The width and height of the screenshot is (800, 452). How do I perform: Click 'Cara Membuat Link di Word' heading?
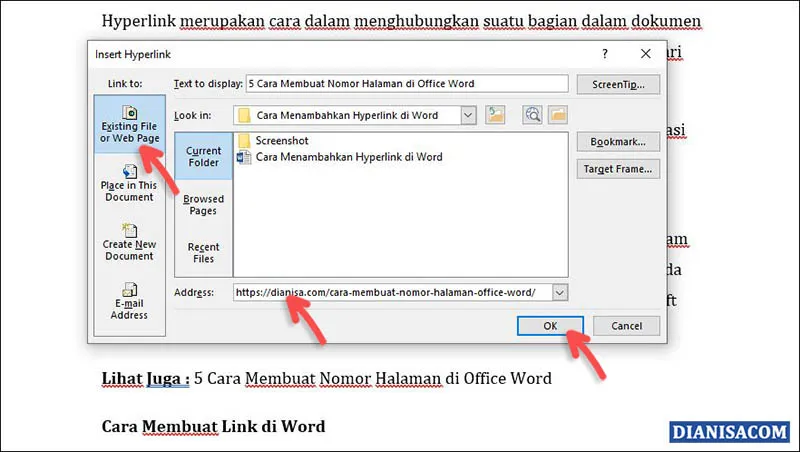pyautogui.click(x=213, y=426)
